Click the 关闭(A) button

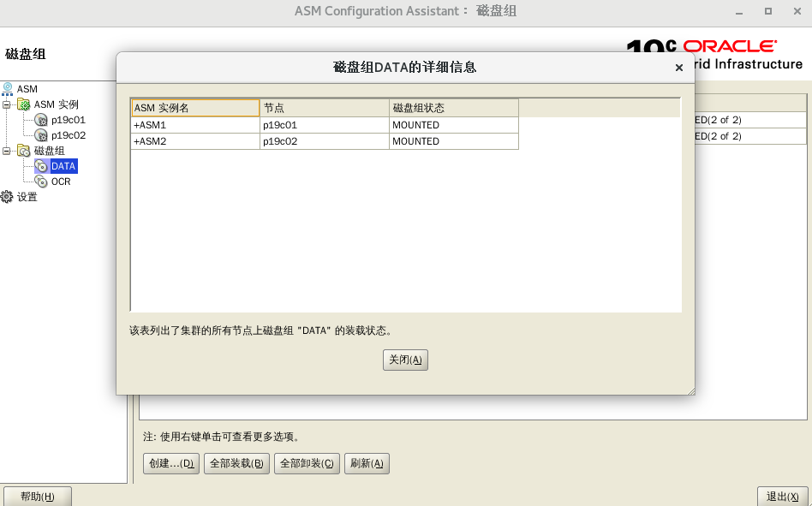pyautogui.click(x=405, y=360)
